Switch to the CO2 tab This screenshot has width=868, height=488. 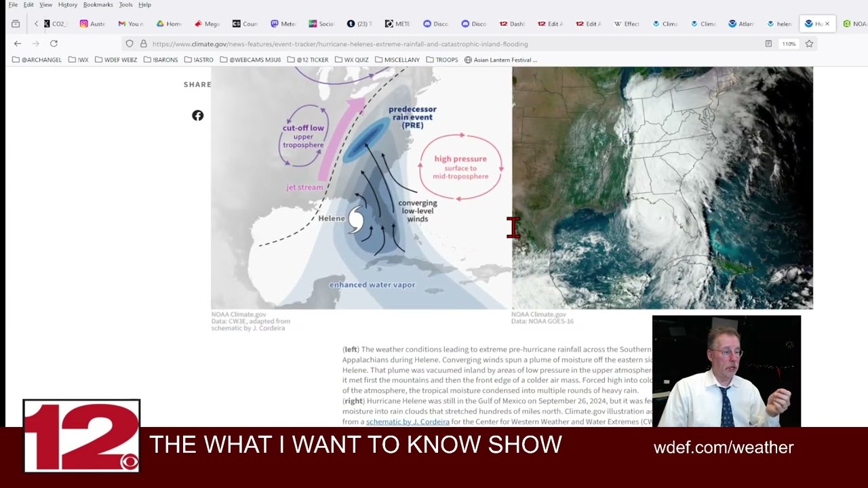tap(56, 24)
